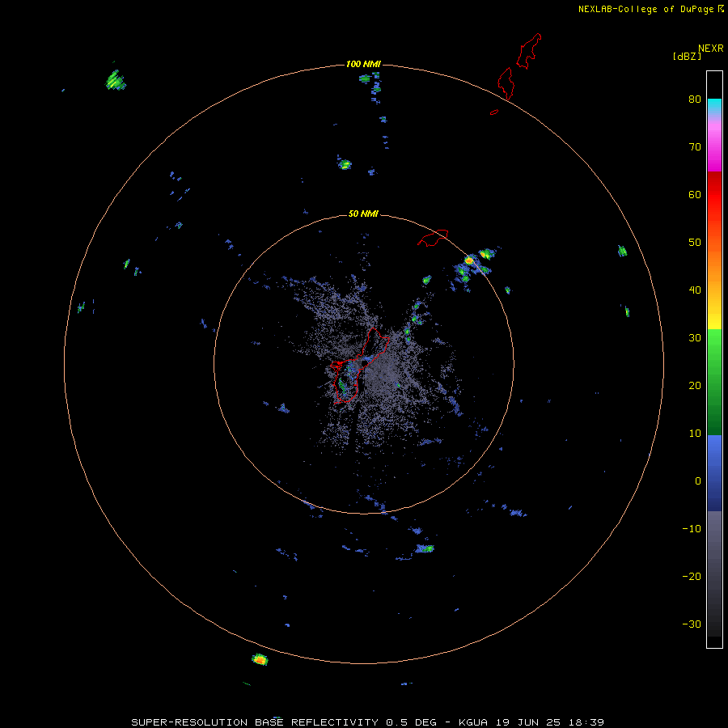Click the Tinian island outline below Saipan
Viewport: 728px width, 728px height.
(506, 83)
